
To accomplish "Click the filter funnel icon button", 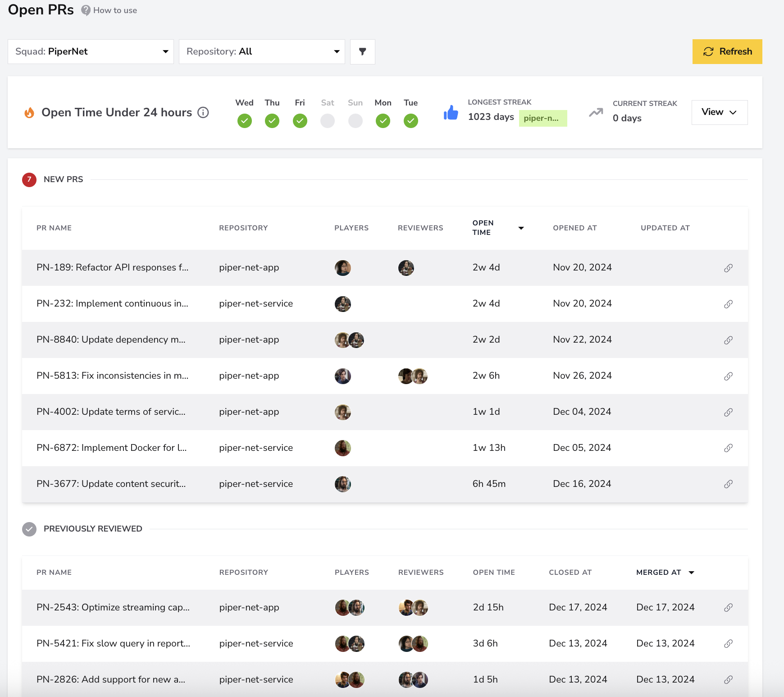I will point(363,51).
